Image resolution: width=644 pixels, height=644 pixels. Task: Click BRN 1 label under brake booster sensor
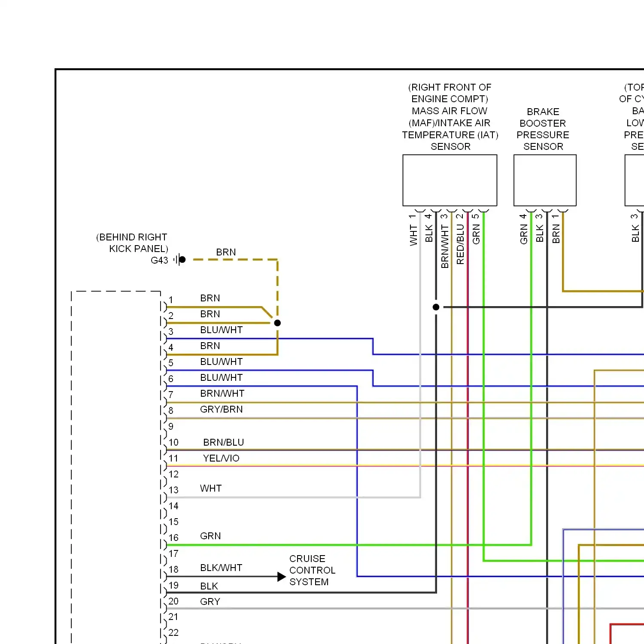pos(556,229)
